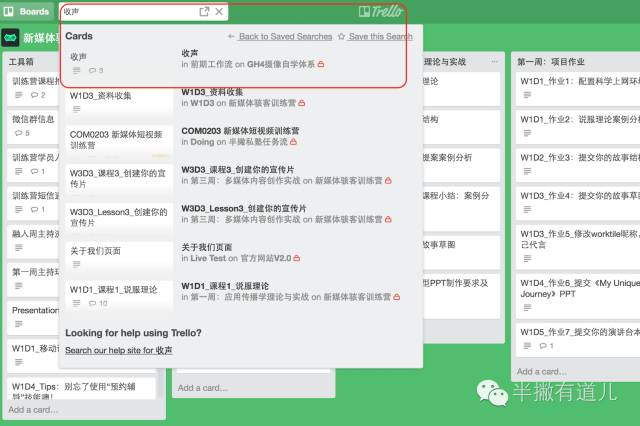Click the green board icon at top left
Viewport: 640px width, 426px height.
[x=10, y=38]
